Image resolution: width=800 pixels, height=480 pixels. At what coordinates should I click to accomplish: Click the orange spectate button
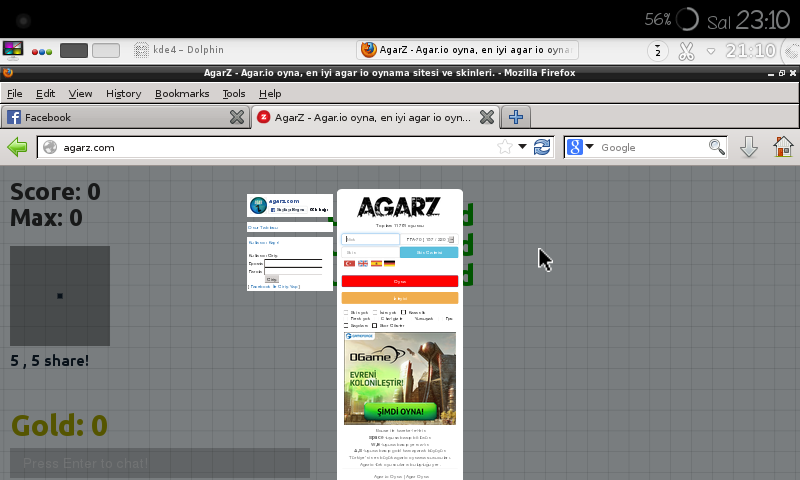(400, 298)
